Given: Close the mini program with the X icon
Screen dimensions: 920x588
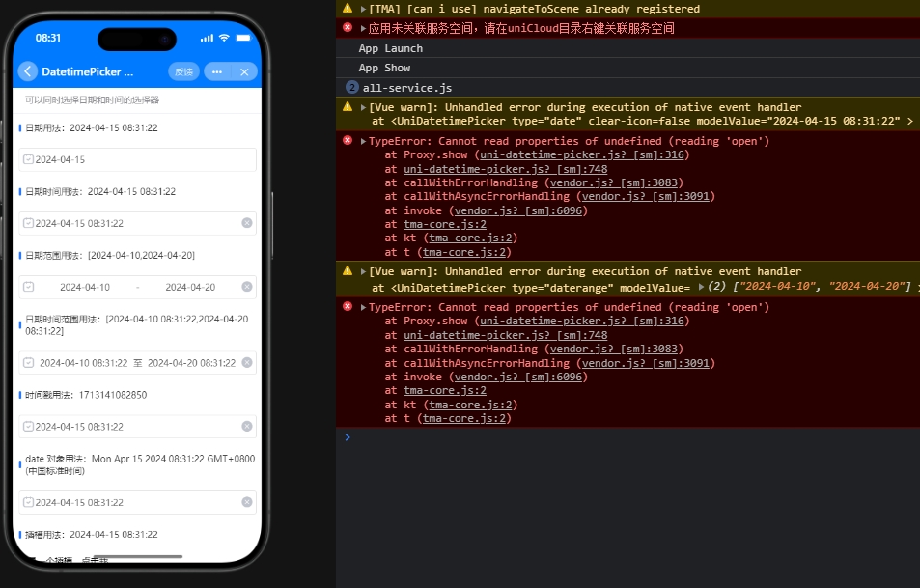Looking at the screenshot, I should tap(244, 71).
